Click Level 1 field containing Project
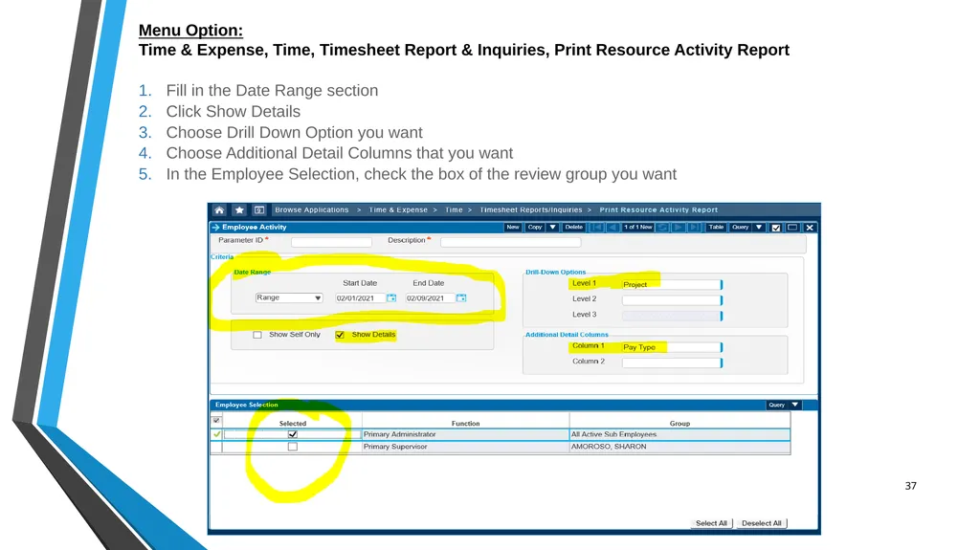Screen dimensions: 980x550 point(670,284)
